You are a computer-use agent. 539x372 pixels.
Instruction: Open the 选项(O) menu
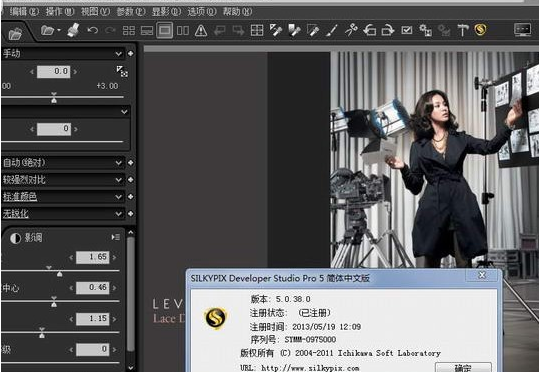[x=202, y=12]
